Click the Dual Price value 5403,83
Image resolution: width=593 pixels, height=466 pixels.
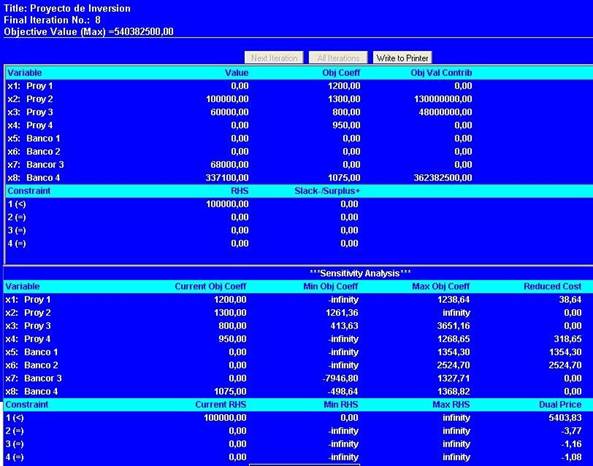pyautogui.click(x=565, y=418)
